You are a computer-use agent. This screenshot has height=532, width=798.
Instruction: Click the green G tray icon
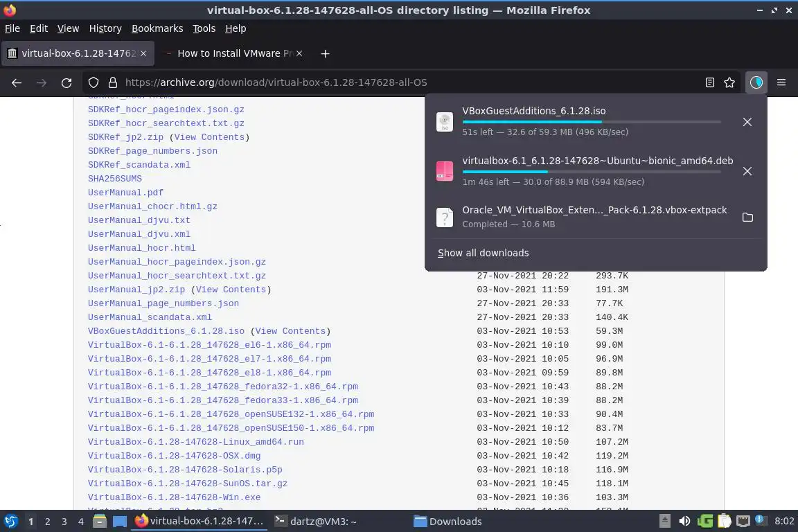(705, 522)
